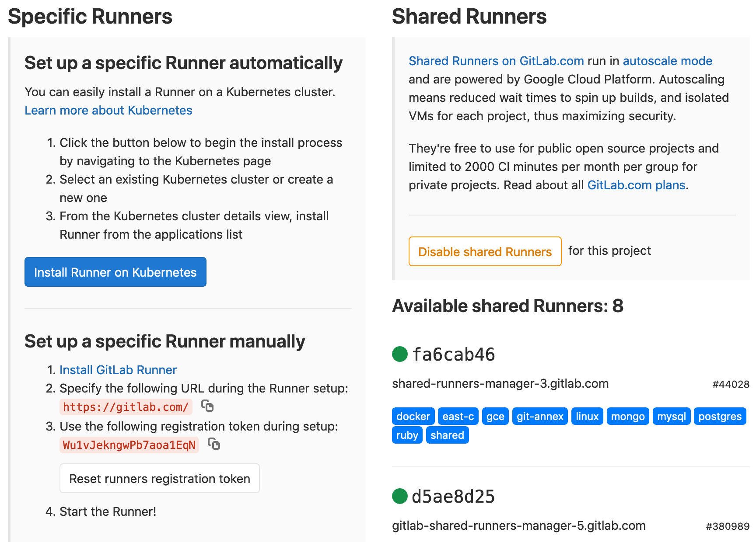756x542 pixels.
Task: Open runner d5ae8d25 details
Action: [454, 497]
